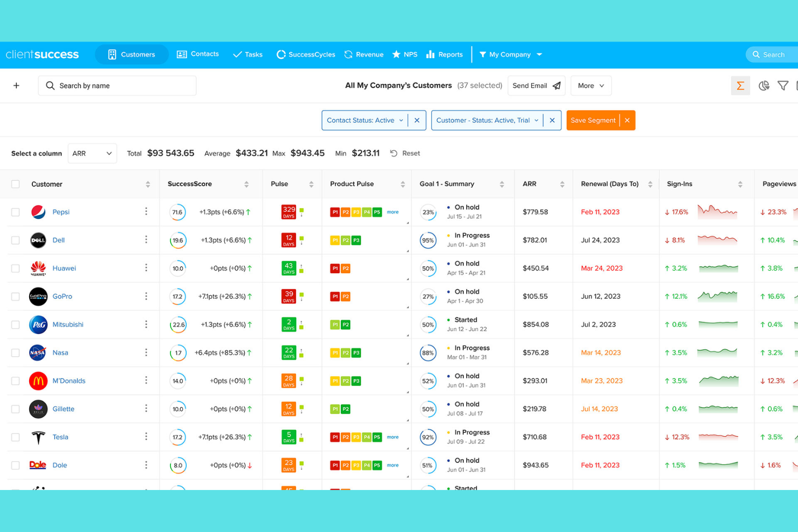Open the summary sigma panel
Image resolution: width=798 pixels, height=532 pixels.
coord(740,85)
